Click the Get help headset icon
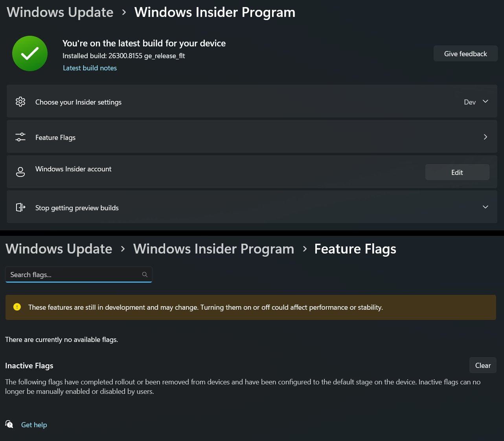This screenshot has height=441, width=504. (x=9, y=424)
